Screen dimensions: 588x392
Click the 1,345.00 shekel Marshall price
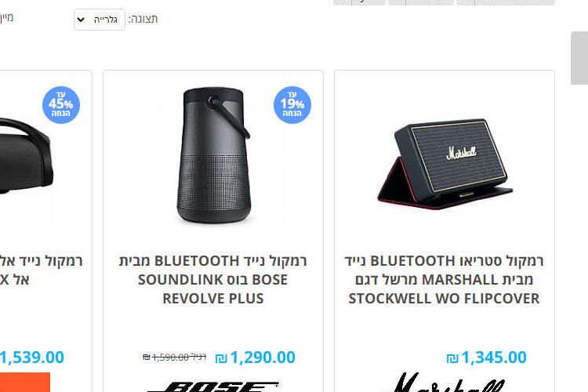[x=486, y=358]
